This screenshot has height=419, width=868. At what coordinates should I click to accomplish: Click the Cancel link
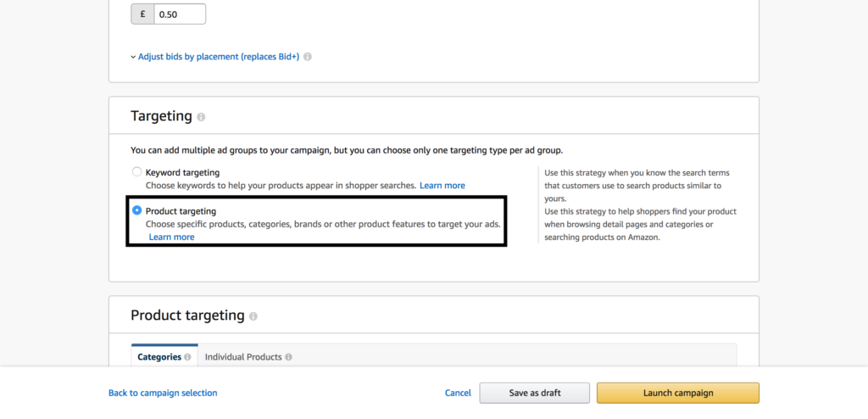point(458,393)
